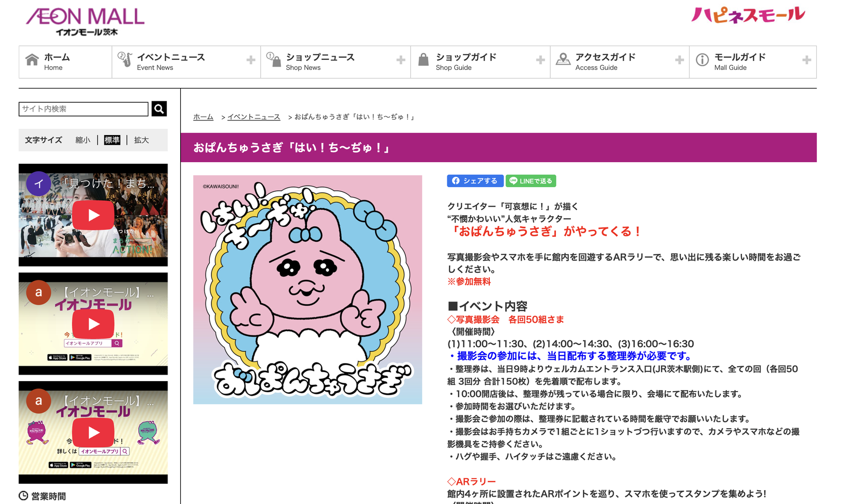Open the モールガイド menu item
Image resolution: width=848 pixels, height=504 pixels.
(x=753, y=62)
